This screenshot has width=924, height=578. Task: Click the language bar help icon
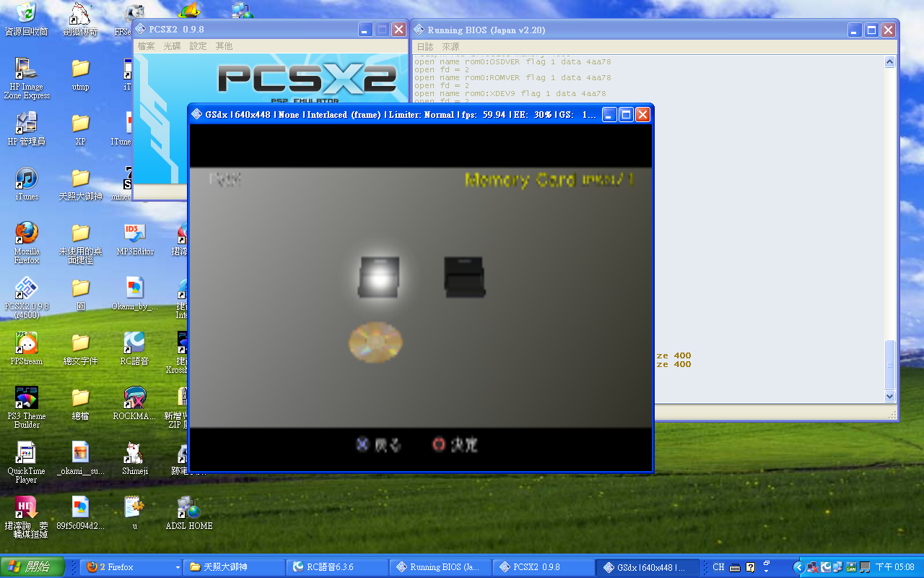tap(750, 567)
